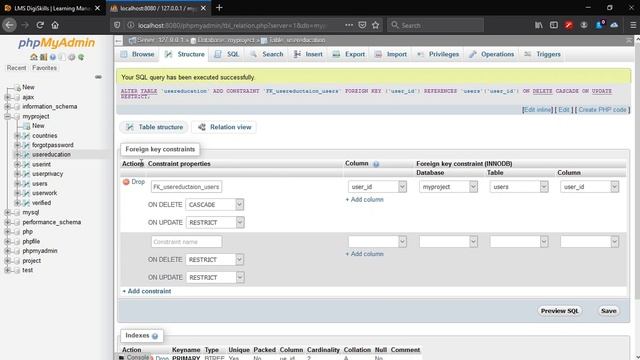Expand the information_schema database node
The width and height of the screenshot is (640, 360).
[7, 107]
